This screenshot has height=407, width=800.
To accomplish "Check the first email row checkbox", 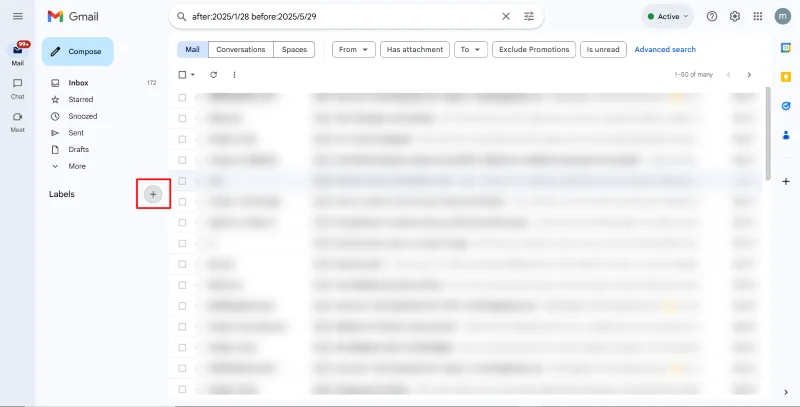I will tap(182, 97).
